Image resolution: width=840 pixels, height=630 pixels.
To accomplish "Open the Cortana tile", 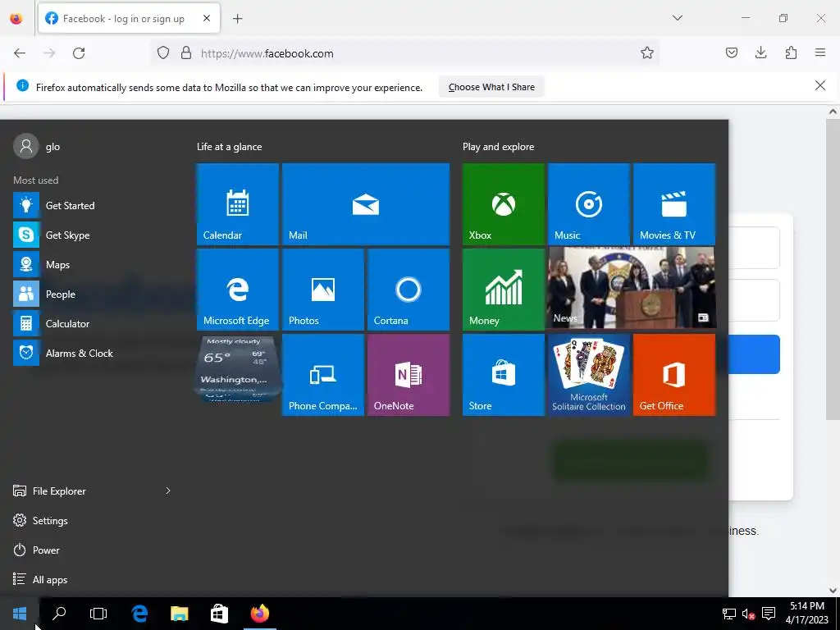I will (x=409, y=290).
